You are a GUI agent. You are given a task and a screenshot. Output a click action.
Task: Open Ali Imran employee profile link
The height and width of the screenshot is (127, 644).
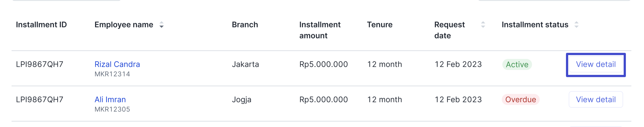[x=110, y=99]
